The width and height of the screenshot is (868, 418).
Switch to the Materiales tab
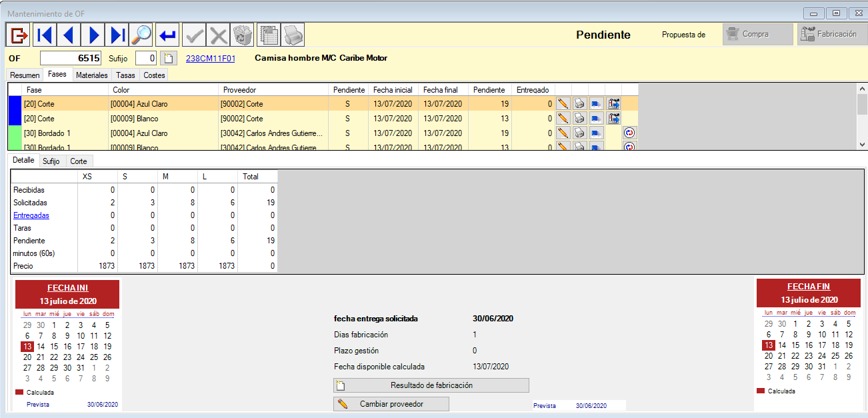(x=91, y=75)
